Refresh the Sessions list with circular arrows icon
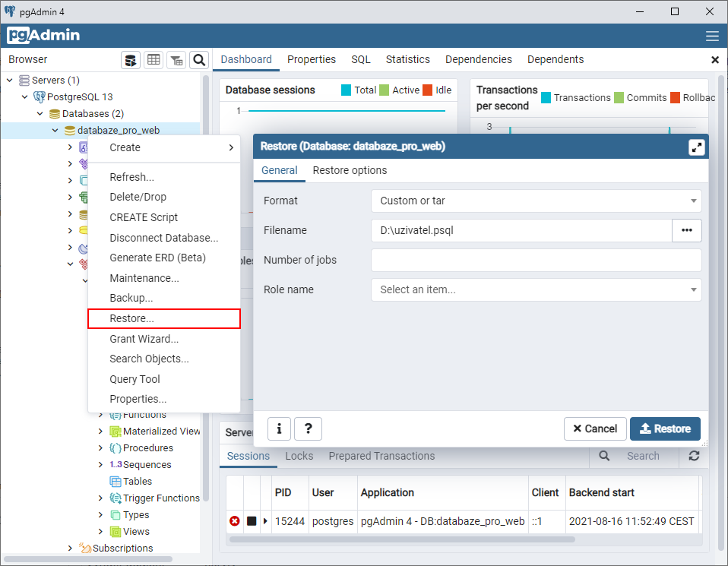 [694, 456]
